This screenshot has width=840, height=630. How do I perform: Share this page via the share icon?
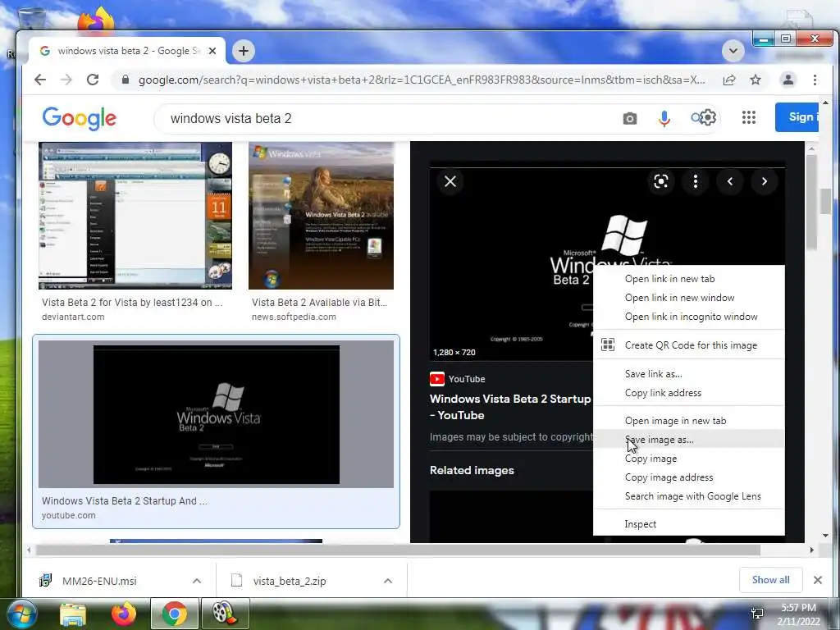(x=729, y=80)
